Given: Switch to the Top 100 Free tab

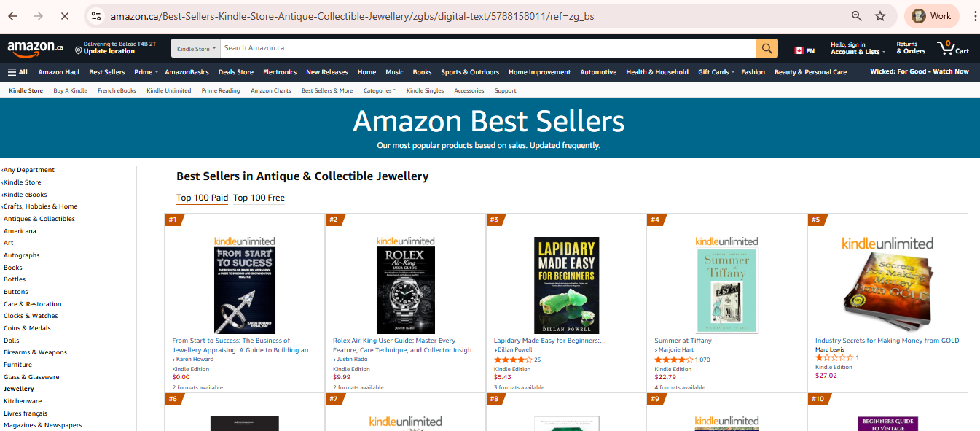Looking at the screenshot, I should [x=259, y=198].
